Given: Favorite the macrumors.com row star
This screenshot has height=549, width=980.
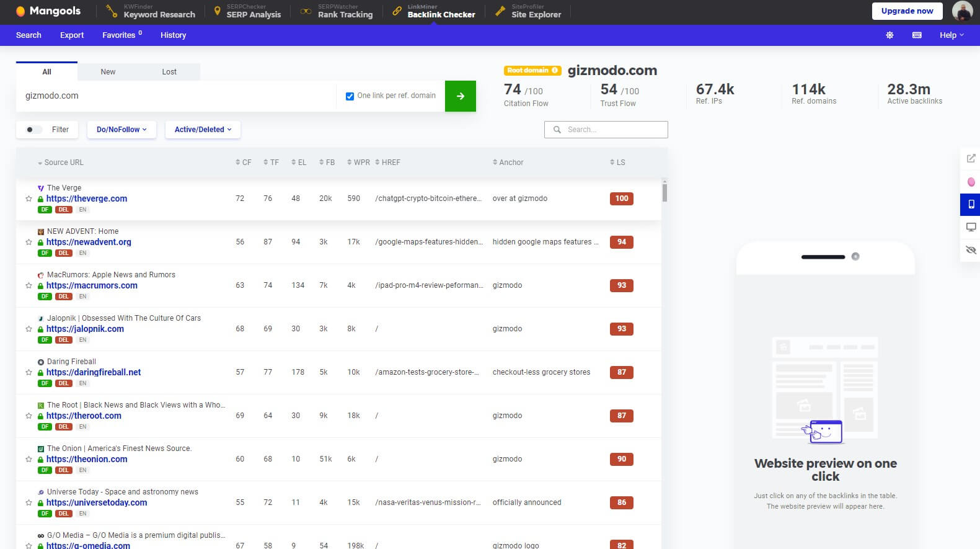Looking at the screenshot, I should 29,286.
